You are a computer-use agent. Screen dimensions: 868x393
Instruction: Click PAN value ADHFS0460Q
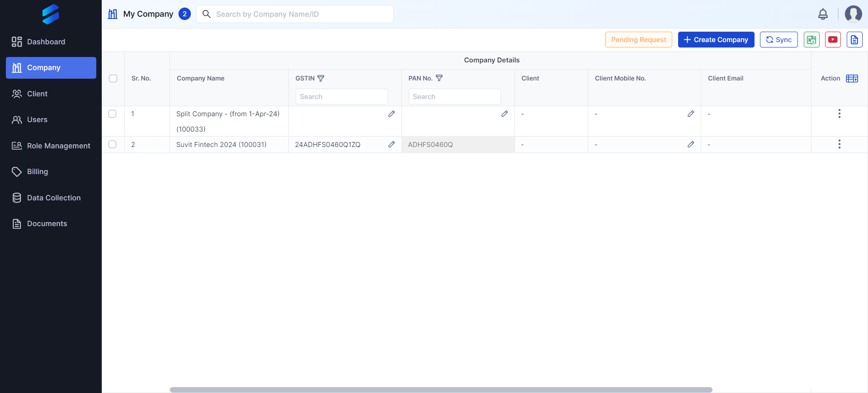click(430, 145)
